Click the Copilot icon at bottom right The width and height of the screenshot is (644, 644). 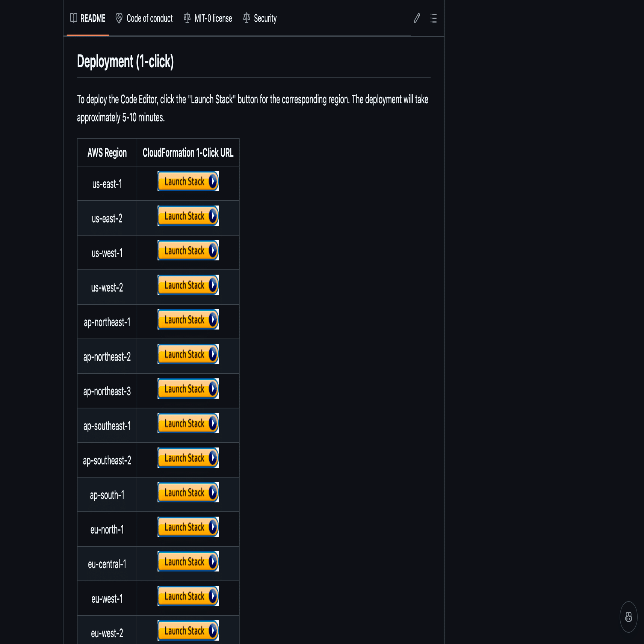(628, 617)
